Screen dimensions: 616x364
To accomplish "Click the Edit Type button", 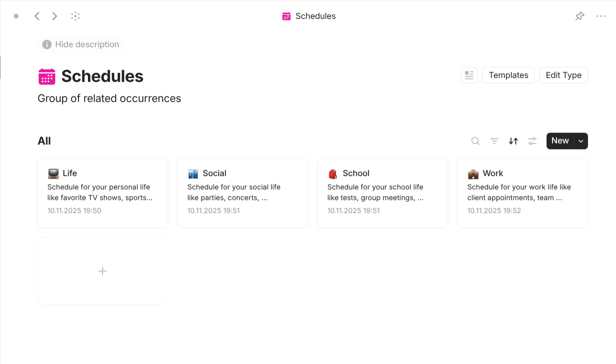I will [564, 75].
